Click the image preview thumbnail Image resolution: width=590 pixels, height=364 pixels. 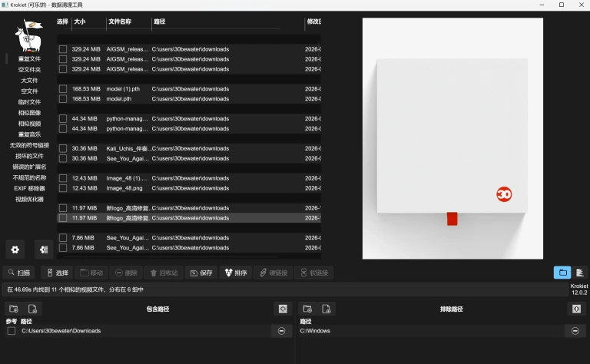click(x=452, y=138)
